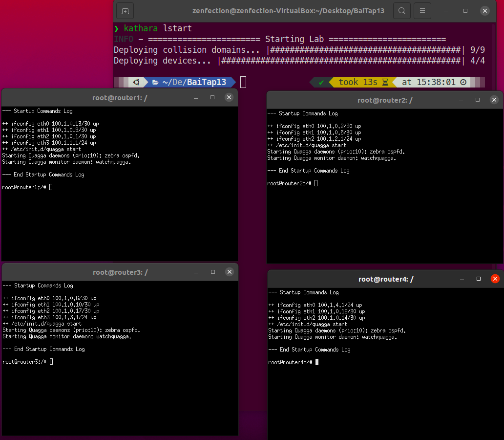The height and width of the screenshot is (440, 504).
Task: Click router2 'End Startup Commands Log' line
Action: pos(309,171)
